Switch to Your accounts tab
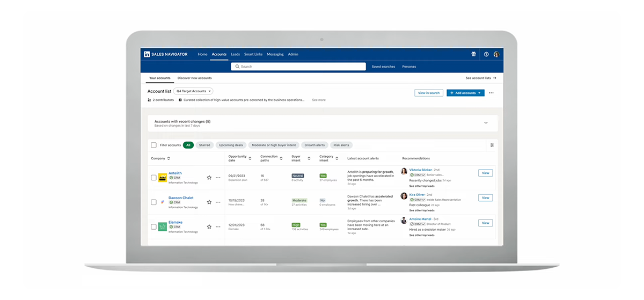The height and width of the screenshot is (300, 644). (160, 78)
